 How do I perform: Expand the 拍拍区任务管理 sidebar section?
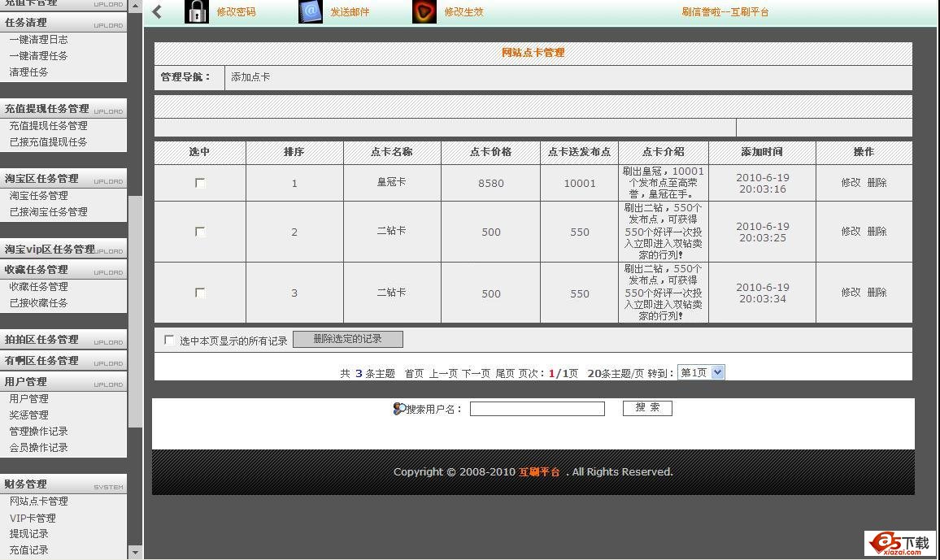[42, 340]
